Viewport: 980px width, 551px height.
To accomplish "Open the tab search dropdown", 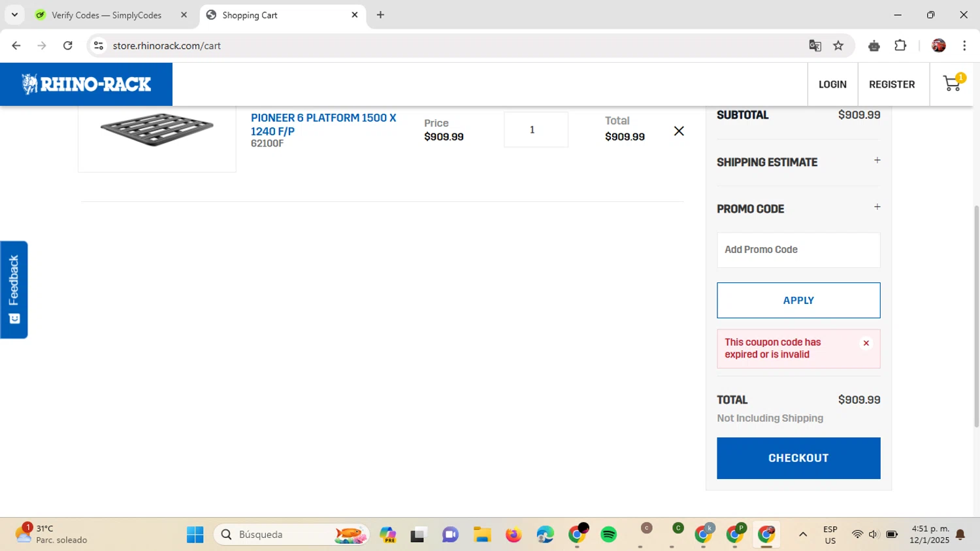I will [x=14, y=14].
